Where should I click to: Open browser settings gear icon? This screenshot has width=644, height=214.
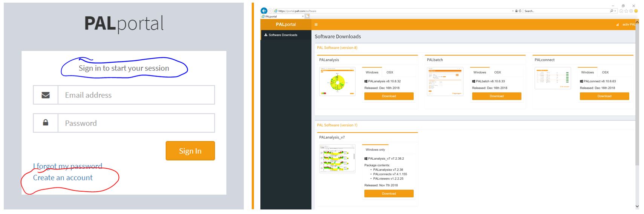[x=631, y=11]
